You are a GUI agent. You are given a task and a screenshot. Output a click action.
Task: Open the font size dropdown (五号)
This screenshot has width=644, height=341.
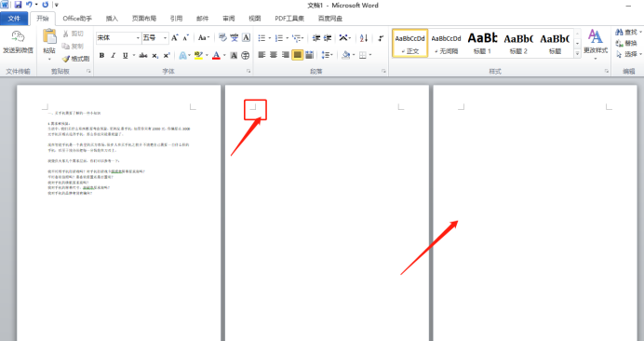point(155,38)
